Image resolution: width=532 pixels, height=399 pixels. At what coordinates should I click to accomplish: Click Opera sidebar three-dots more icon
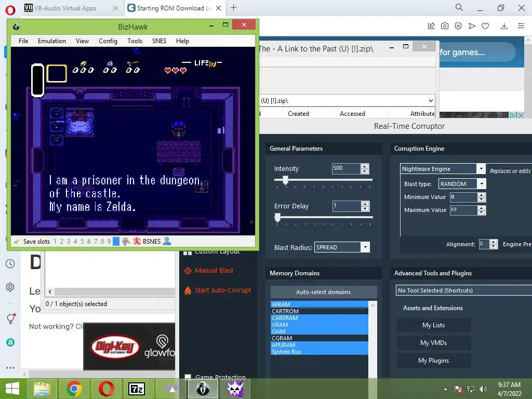pyautogui.click(x=10, y=368)
